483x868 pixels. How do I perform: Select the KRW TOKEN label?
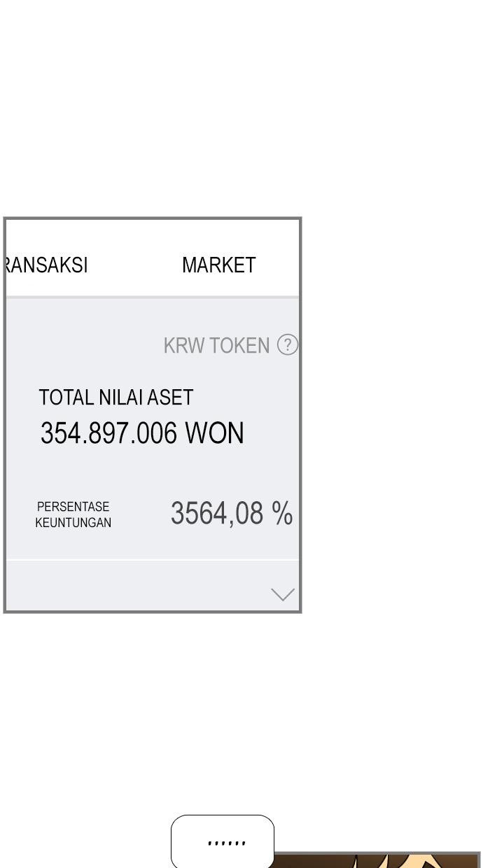[216, 345]
